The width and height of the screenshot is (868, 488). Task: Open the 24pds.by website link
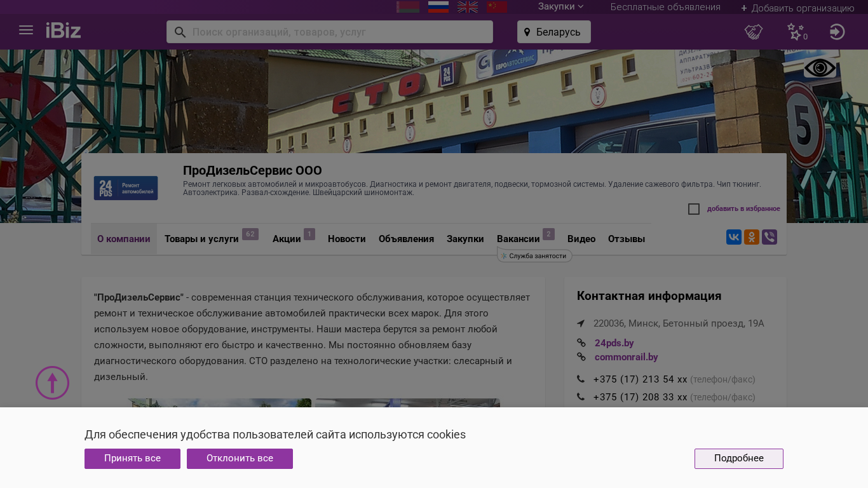(614, 343)
